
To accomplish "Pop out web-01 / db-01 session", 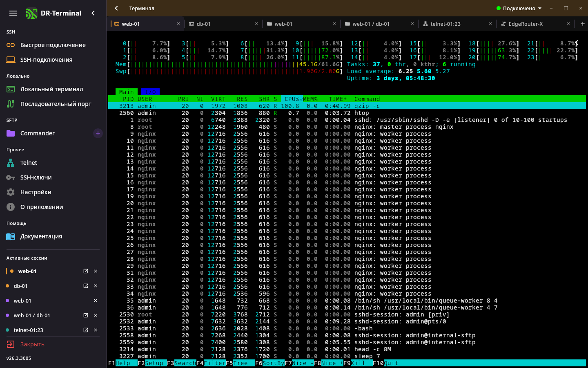I will (x=86, y=315).
